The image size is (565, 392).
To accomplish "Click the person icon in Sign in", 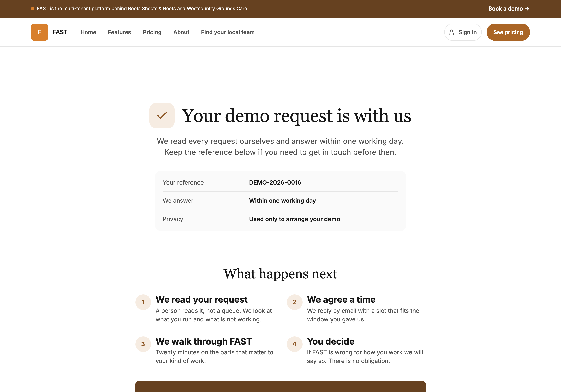I will (452, 32).
